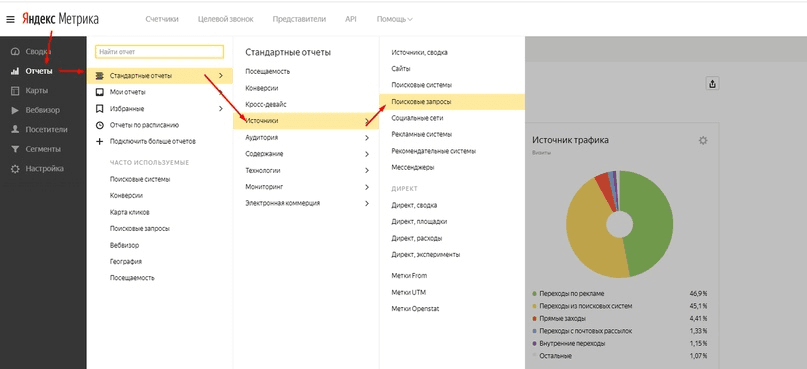The width and height of the screenshot is (807, 369).
Task: Open Представители in the top navigation
Action: [x=299, y=19]
